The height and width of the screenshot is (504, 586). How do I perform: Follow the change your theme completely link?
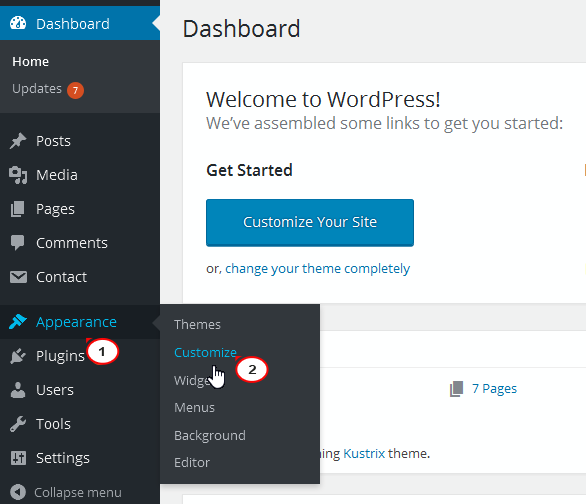click(317, 269)
